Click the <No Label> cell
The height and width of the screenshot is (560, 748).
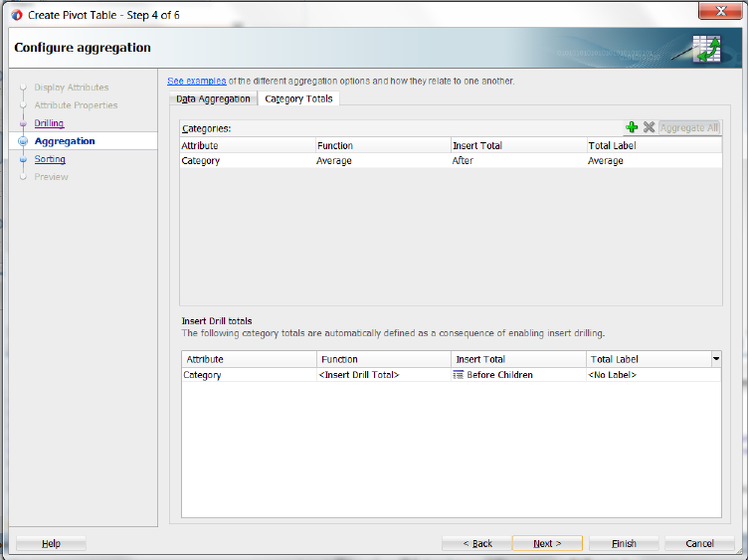pos(654,375)
